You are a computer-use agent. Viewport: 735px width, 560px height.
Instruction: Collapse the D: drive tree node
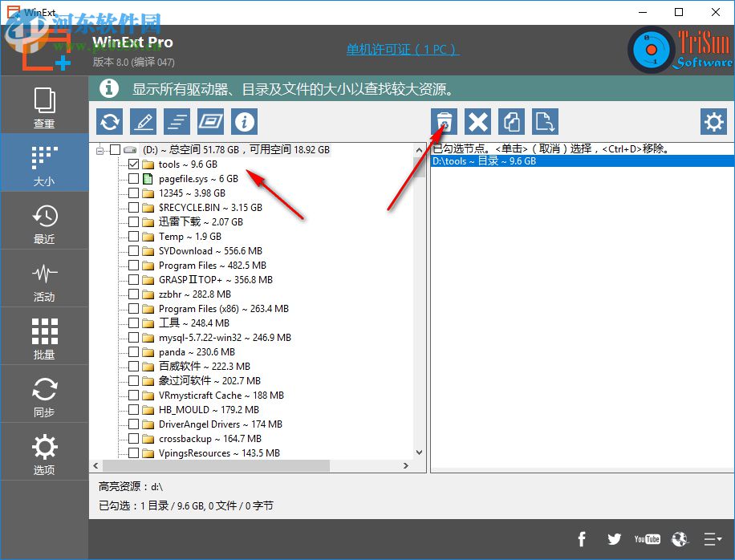tap(100, 149)
